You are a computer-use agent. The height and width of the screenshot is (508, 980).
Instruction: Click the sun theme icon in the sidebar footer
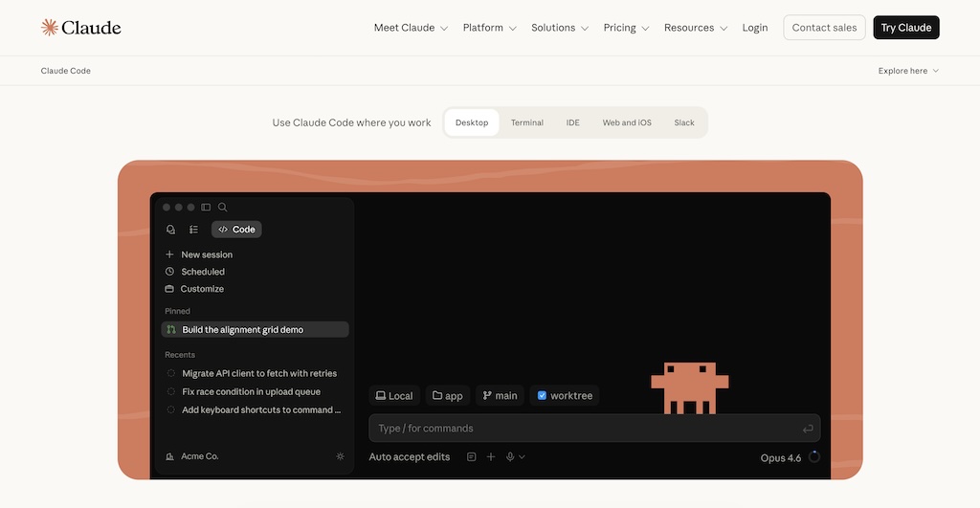coord(340,456)
